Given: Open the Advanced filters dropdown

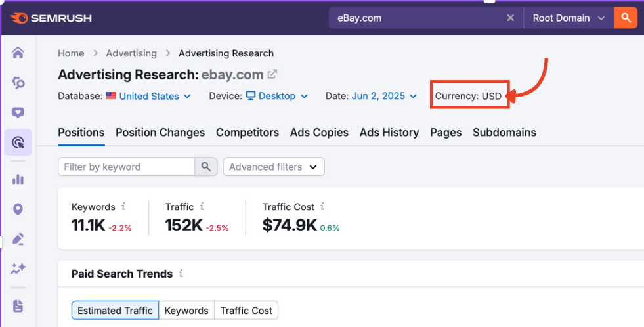Looking at the screenshot, I should tap(274, 167).
